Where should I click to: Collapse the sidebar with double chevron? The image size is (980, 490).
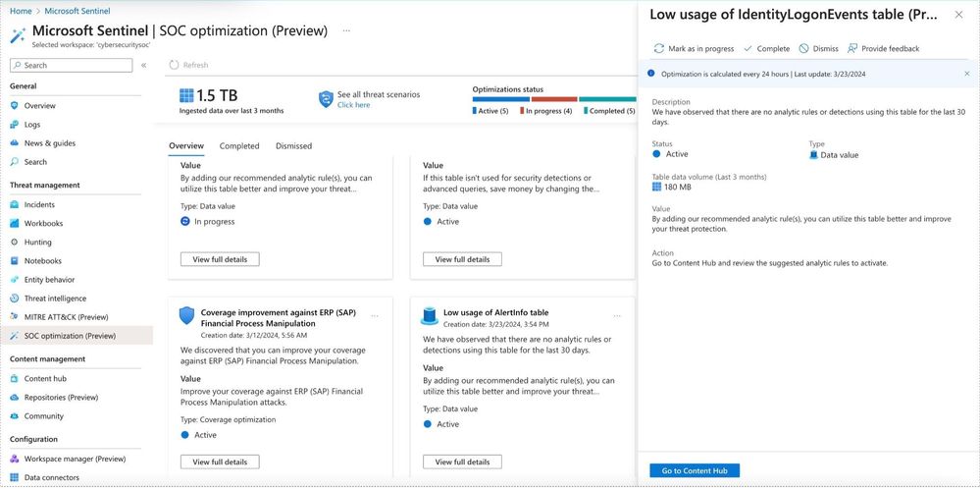pyautogui.click(x=144, y=65)
